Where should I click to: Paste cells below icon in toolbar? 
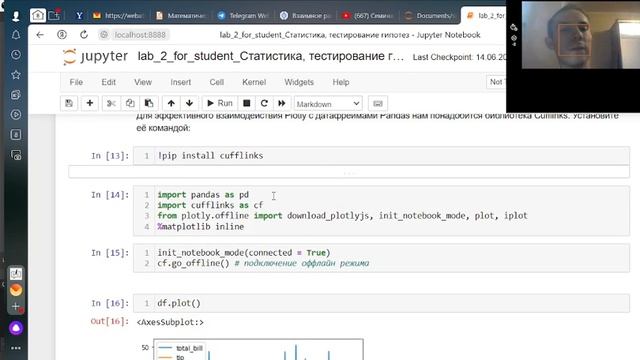click(149, 103)
